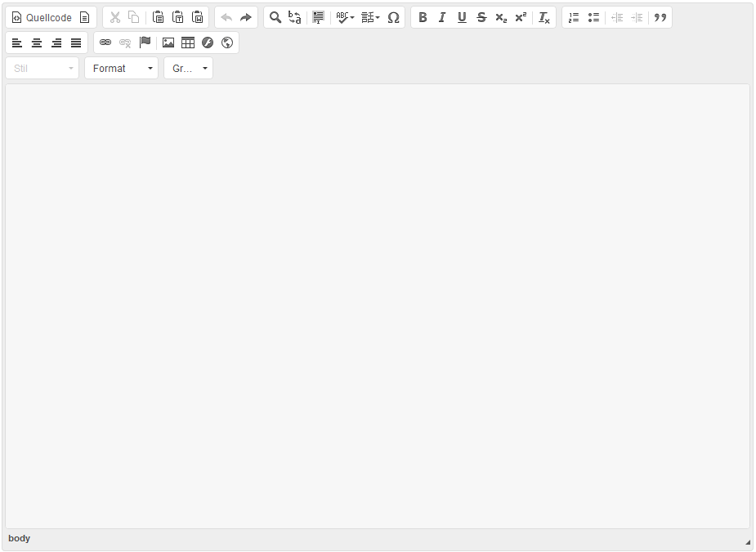756x552 pixels.
Task: Click the Cut scissors icon
Action: point(114,17)
